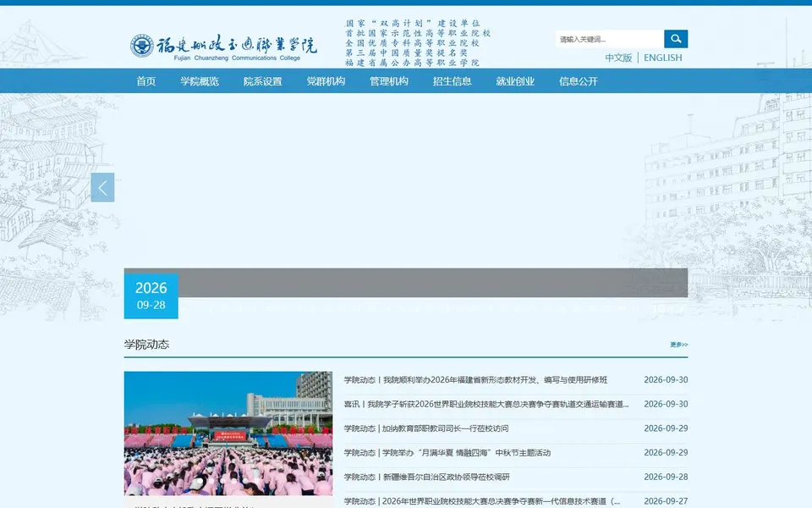Open the 招生信息 menu
This screenshot has width=812, height=508.
point(452,81)
